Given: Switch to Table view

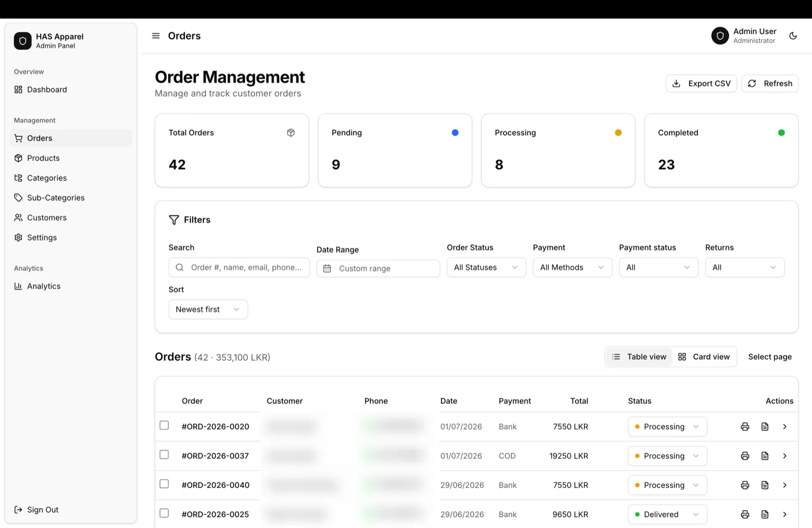Looking at the screenshot, I should [639, 357].
